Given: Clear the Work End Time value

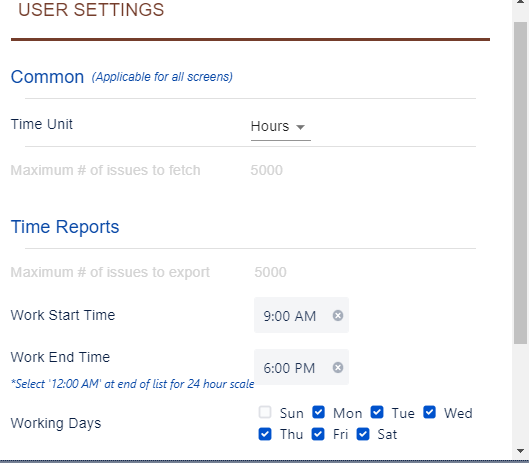Looking at the screenshot, I should (338, 367).
